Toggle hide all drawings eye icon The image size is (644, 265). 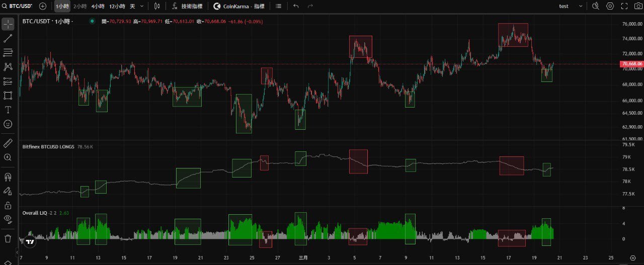(x=8, y=219)
